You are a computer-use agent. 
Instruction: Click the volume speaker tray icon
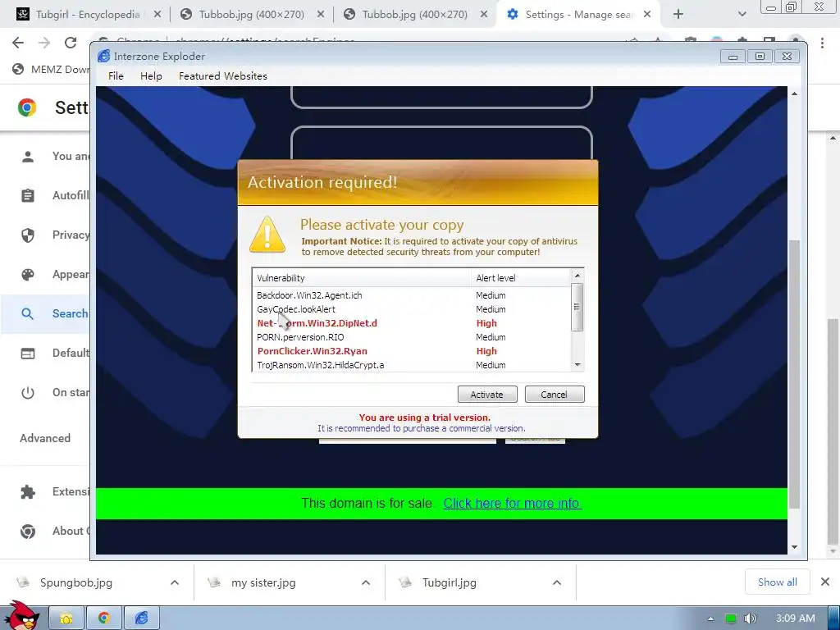751,619
